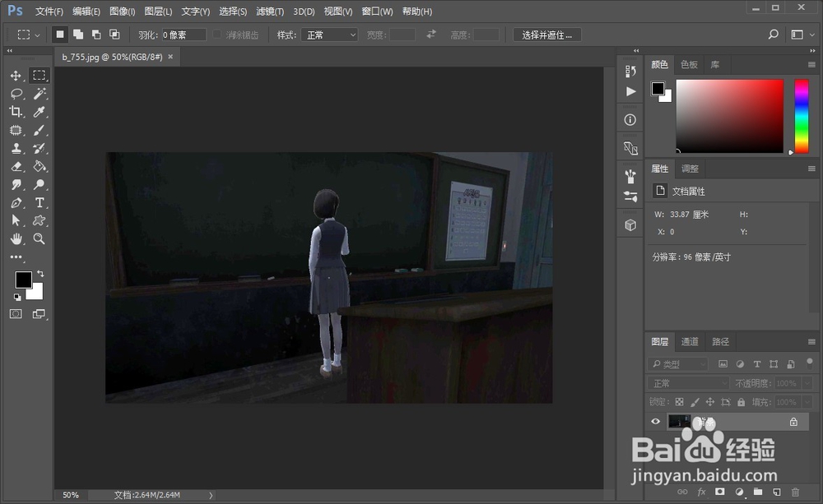Open the search magnifier in options bar
This screenshot has height=504, width=823.
pyautogui.click(x=773, y=35)
